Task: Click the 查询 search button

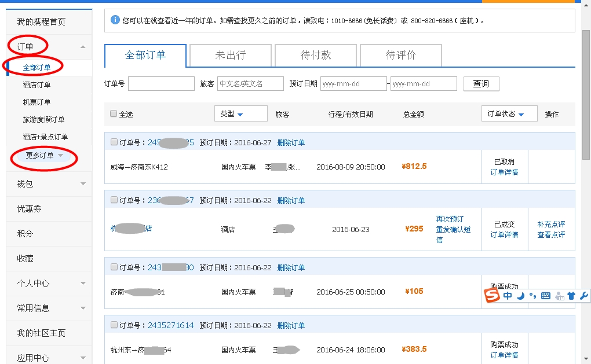Action: point(481,83)
